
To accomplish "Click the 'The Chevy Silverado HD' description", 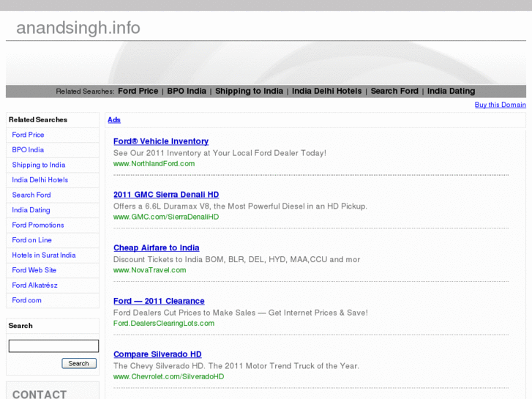I will click(236, 366).
